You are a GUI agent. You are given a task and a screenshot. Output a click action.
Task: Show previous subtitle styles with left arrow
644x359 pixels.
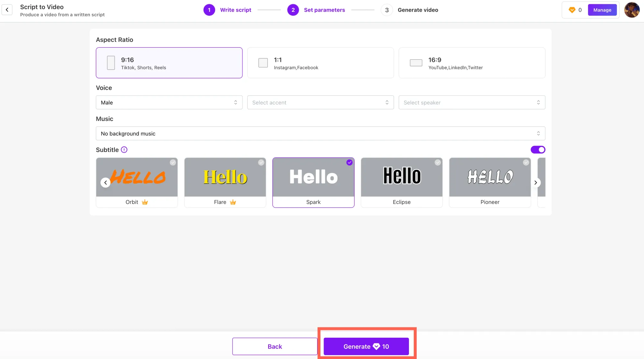pos(105,182)
